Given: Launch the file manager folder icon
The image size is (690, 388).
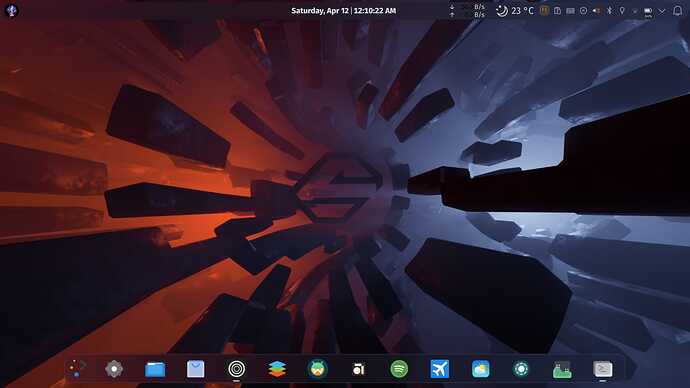Looking at the screenshot, I should [155, 369].
